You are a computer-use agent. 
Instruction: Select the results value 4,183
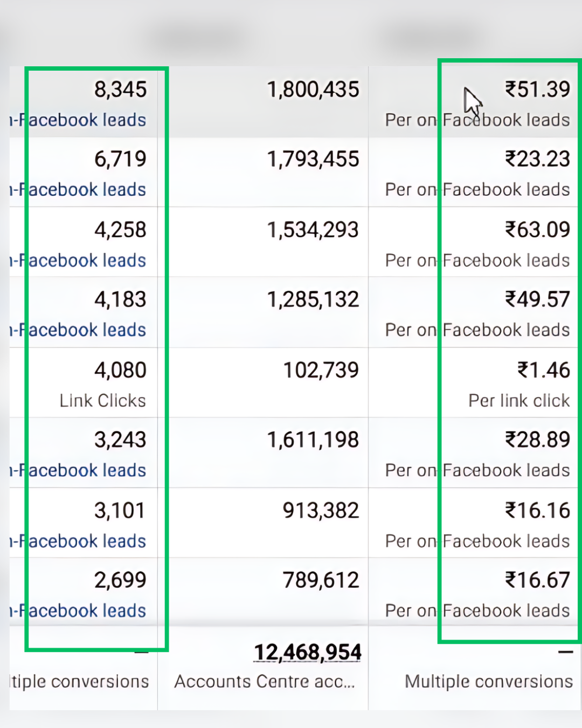pyautogui.click(x=120, y=299)
